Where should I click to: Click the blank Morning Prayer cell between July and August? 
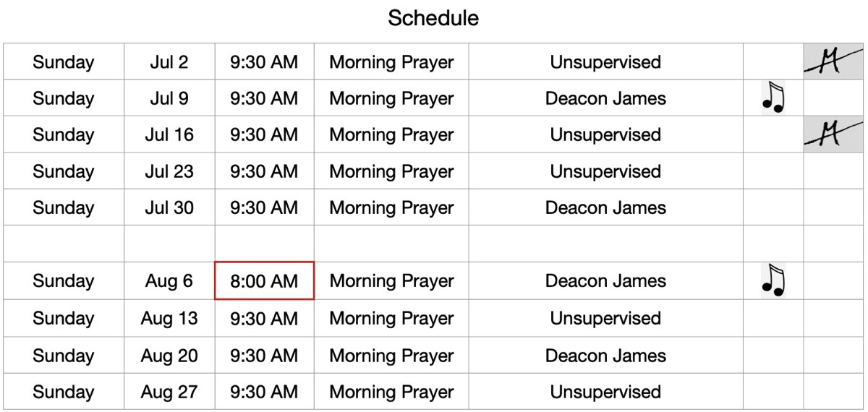coord(391,244)
